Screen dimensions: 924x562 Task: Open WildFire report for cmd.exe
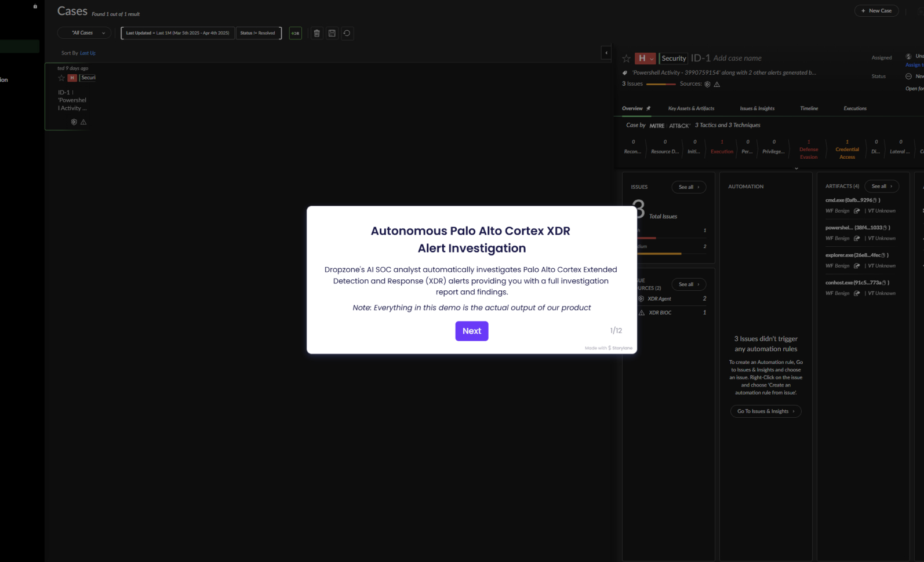click(857, 211)
